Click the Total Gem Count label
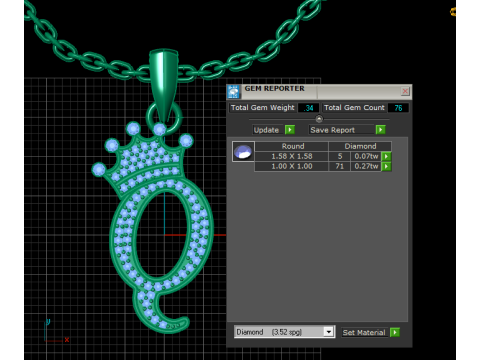 pyautogui.click(x=354, y=108)
